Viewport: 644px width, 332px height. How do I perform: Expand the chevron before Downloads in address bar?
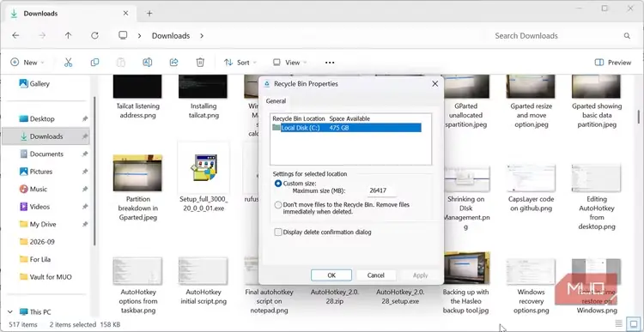click(x=140, y=36)
